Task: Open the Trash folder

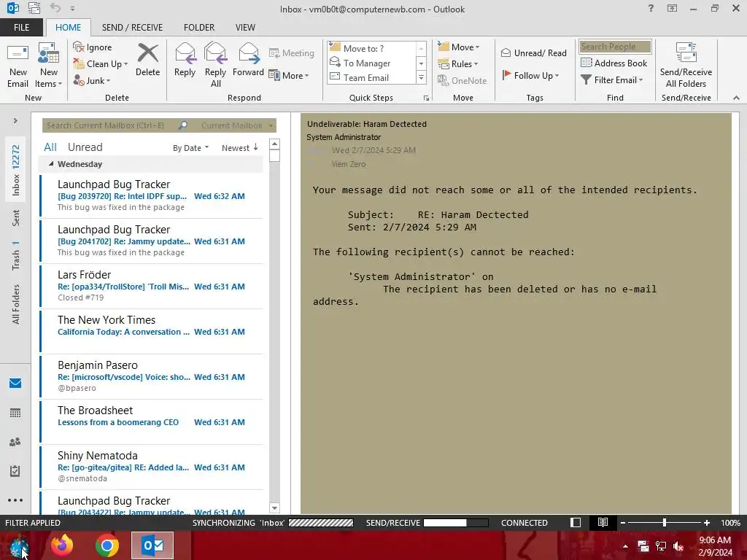Action: pyautogui.click(x=16, y=256)
